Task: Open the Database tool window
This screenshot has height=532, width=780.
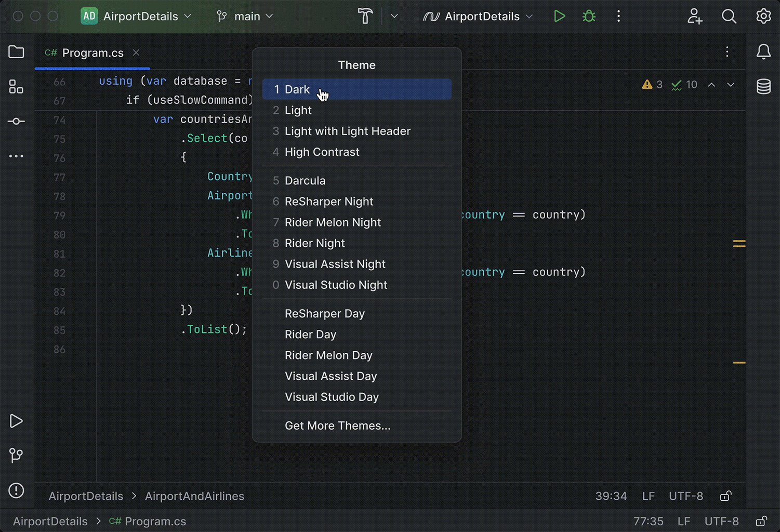Action: (763, 87)
